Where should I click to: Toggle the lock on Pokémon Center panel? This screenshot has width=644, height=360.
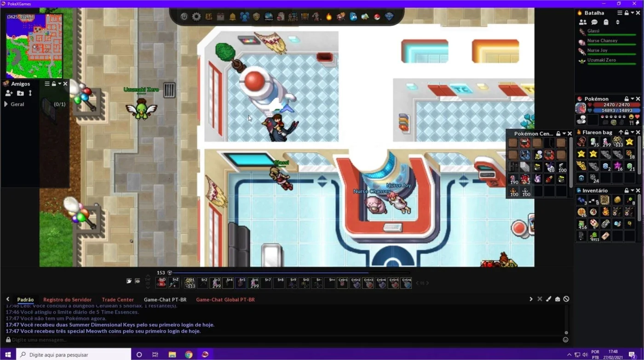[558, 134]
